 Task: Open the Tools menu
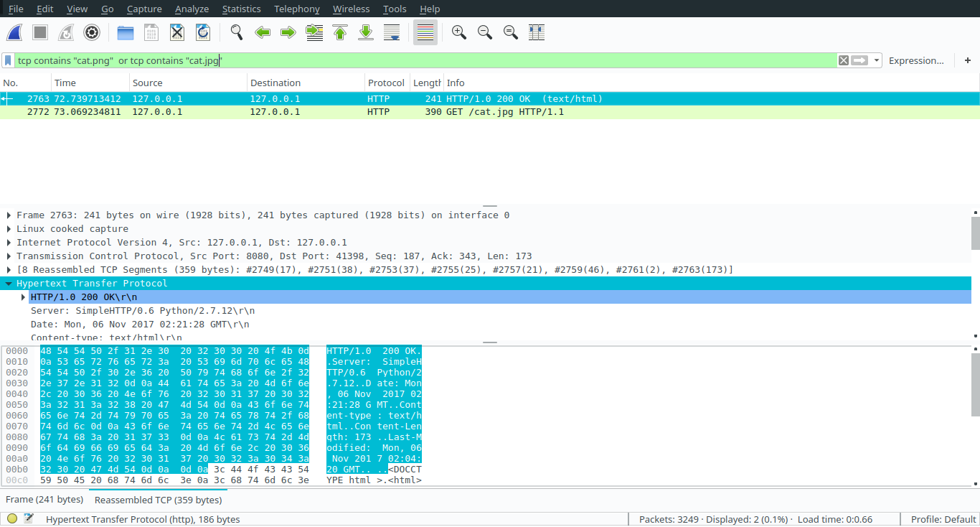click(395, 9)
